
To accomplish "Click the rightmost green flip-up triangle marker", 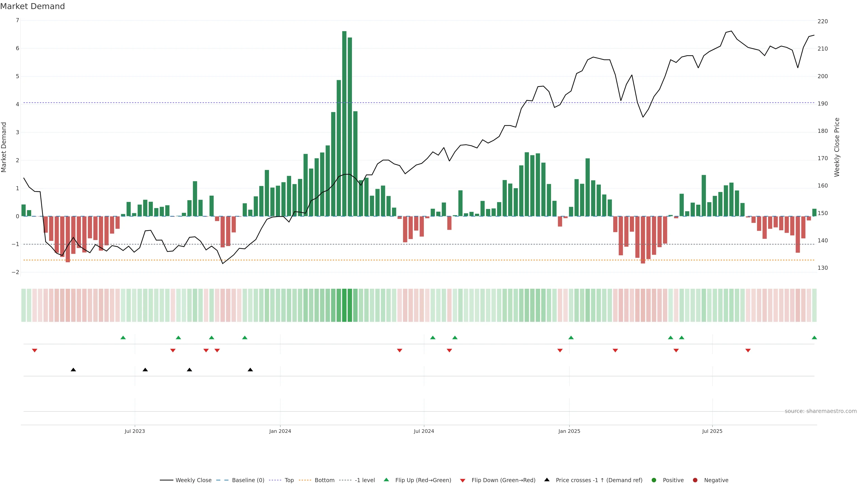I will coord(814,338).
